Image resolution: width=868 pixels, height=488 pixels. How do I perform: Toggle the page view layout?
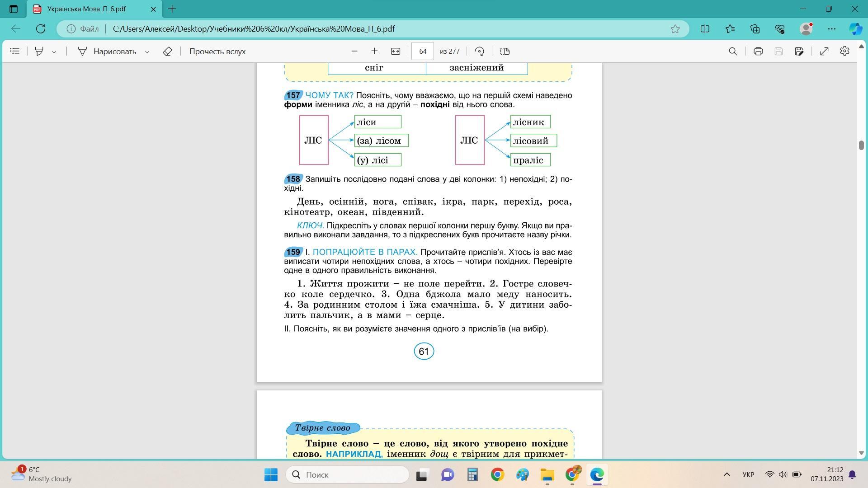click(505, 52)
